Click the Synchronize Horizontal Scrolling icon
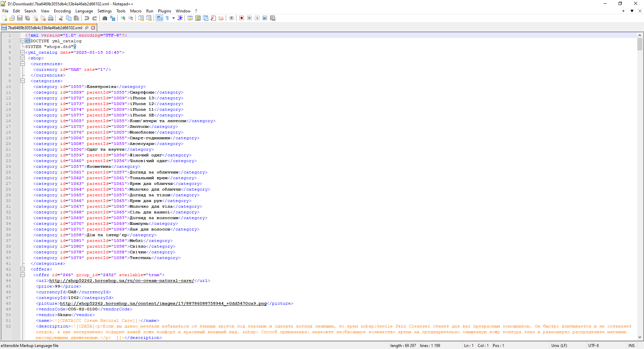This screenshot has height=349, width=644. 149,18
